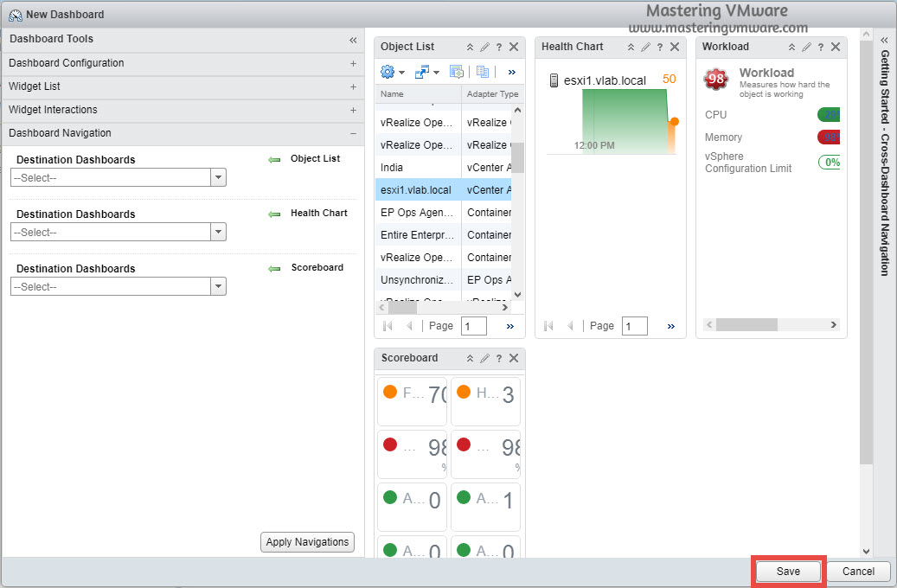Go to first page in Health Chart pager
This screenshot has width=897, height=588.
pos(548,326)
